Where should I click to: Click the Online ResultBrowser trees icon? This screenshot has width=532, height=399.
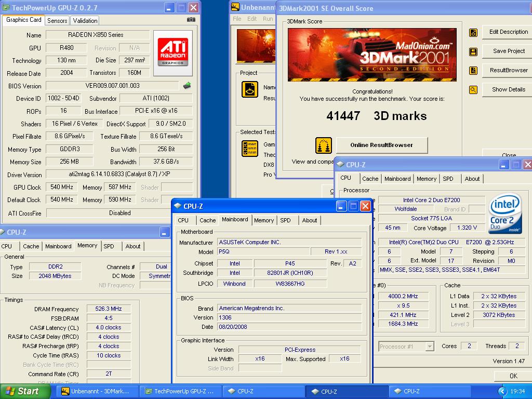323,145
